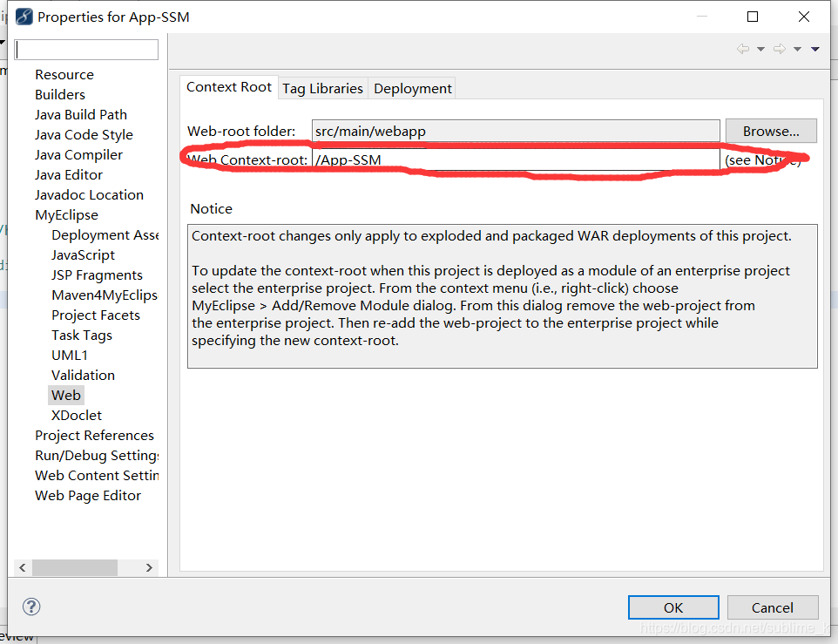The image size is (838, 644).
Task: Open the Java Code Style page
Action: coord(84,135)
